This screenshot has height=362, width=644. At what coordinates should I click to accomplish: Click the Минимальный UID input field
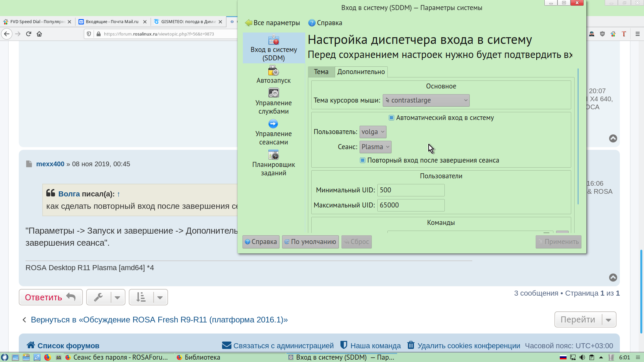tap(411, 190)
